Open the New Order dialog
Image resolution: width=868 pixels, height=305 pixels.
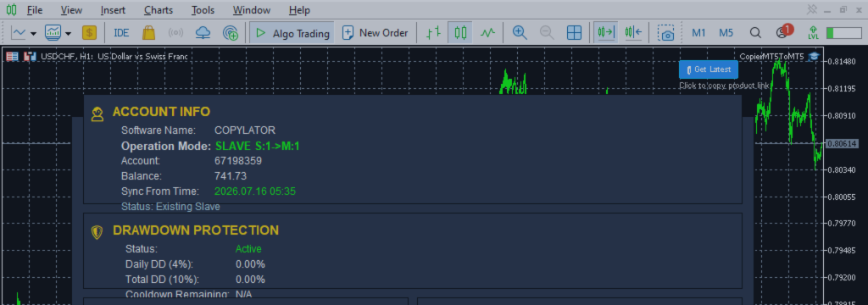tap(376, 33)
